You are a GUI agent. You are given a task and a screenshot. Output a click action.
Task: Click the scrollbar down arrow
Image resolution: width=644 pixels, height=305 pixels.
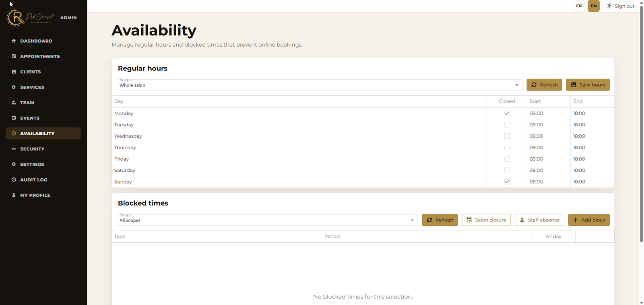642,303
